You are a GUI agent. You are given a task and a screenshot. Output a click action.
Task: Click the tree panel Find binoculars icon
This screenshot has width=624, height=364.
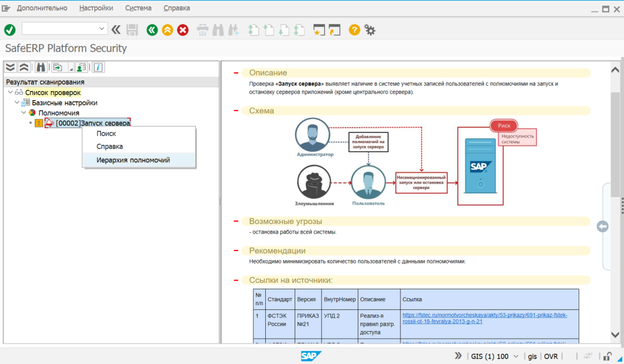click(x=41, y=67)
